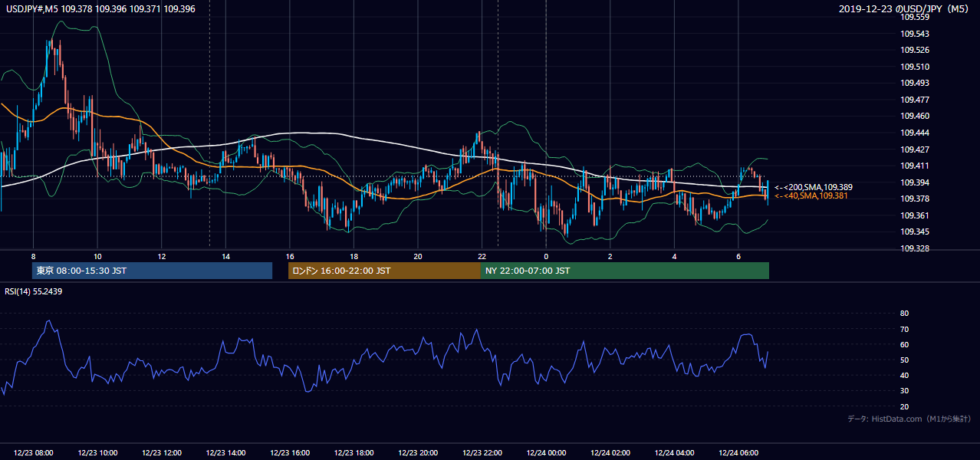Screen dimensions: 980x460
Task: Click the 109.477 price axis label
Action: click(915, 100)
